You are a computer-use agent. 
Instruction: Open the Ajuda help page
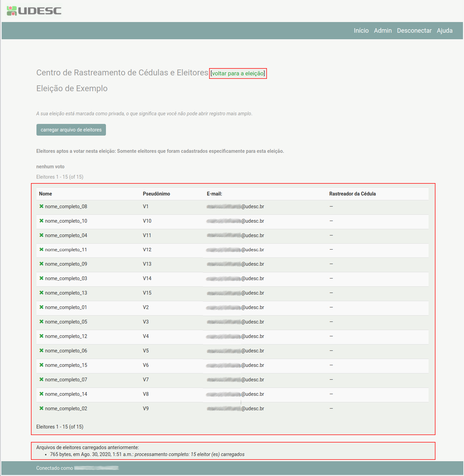point(444,31)
